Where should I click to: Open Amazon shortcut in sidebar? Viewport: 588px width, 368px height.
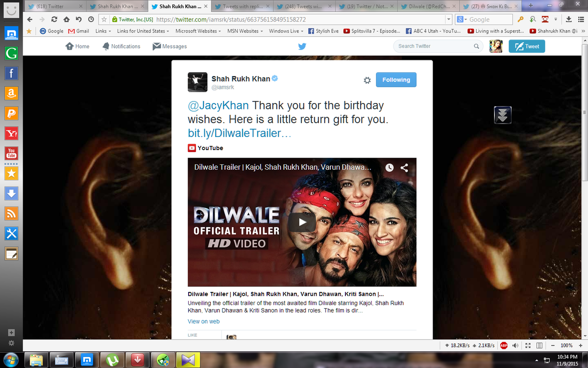[x=11, y=93]
